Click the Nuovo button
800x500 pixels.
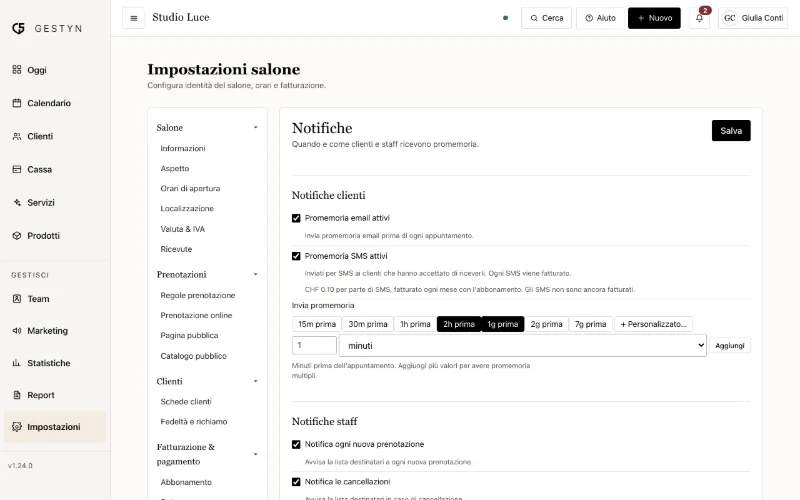point(654,18)
